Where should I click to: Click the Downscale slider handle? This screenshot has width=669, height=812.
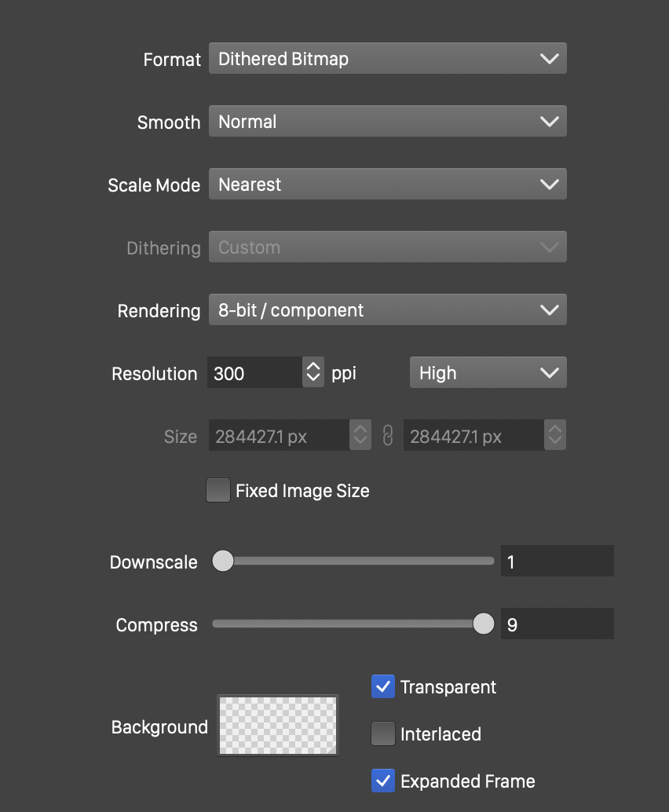[224, 561]
